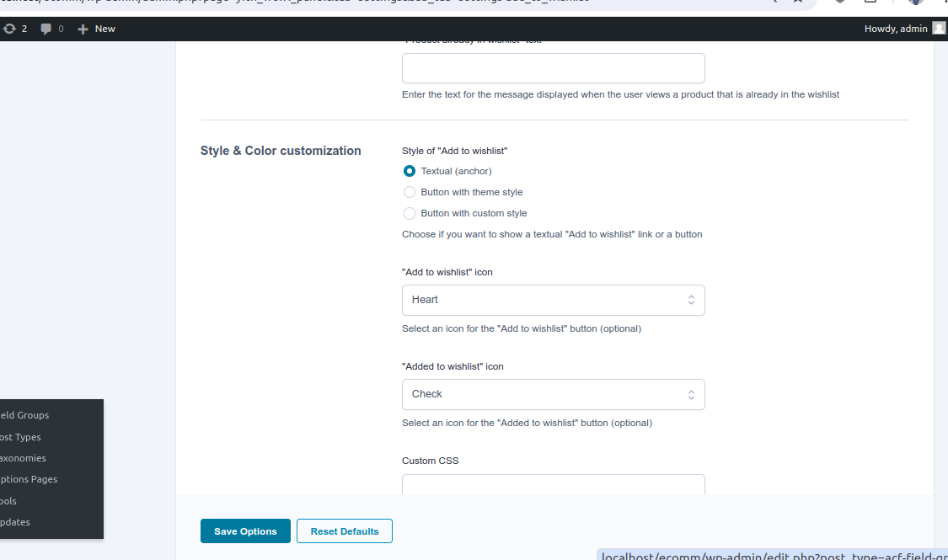This screenshot has height=560, width=948.
Task: Click the update count 2 in the admin bar
Action: [x=24, y=29]
